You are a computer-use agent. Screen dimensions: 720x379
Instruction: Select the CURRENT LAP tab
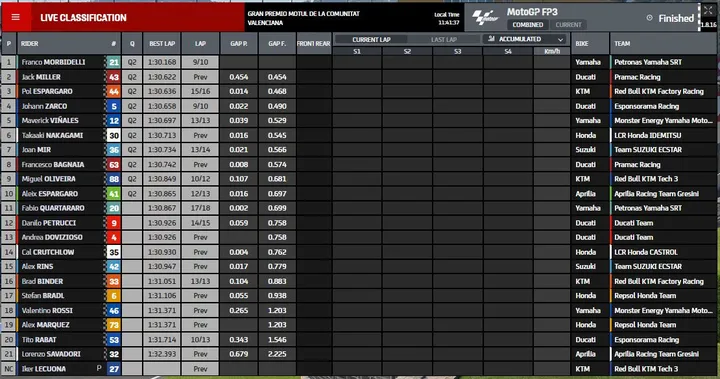[x=371, y=40]
